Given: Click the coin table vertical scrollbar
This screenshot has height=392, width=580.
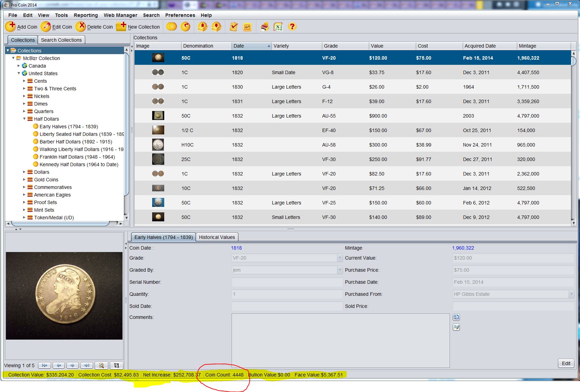Looking at the screenshot, I should [x=574, y=138].
